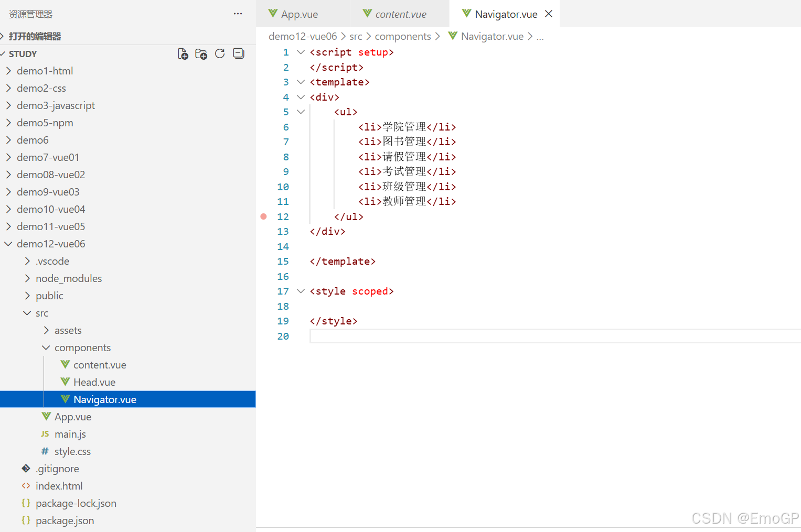This screenshot has width=801, height=532.
Task: Fold the script setup block on line 1
Action: pyautogui.click(x=301, y=52)
